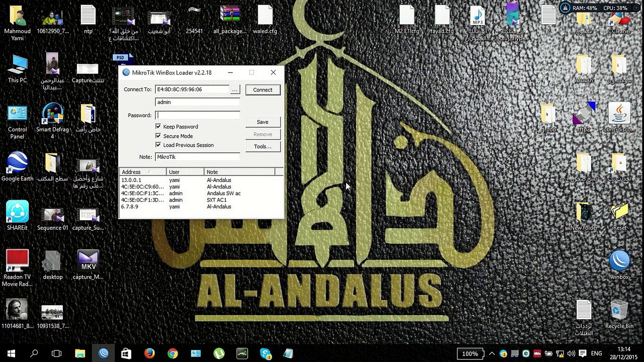Sort the saved list by Address column
Image resolution: width=644 pixels, height=362 pixels.
(x=143, y=172)
